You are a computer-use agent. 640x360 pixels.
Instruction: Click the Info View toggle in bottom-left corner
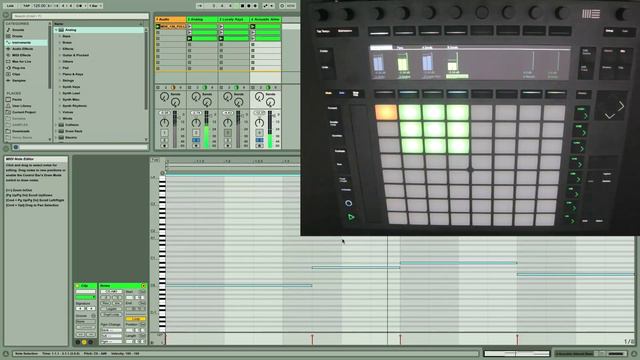[x=6, y=353]
